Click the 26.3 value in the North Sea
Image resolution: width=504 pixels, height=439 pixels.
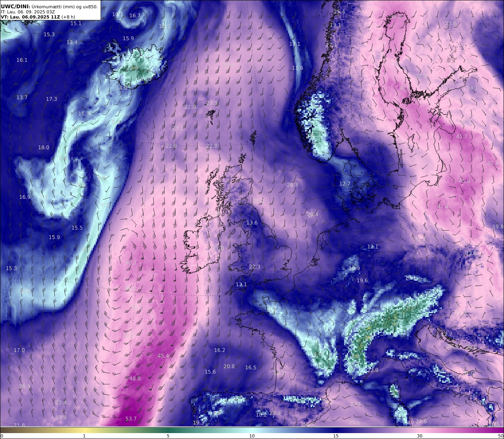293,185
